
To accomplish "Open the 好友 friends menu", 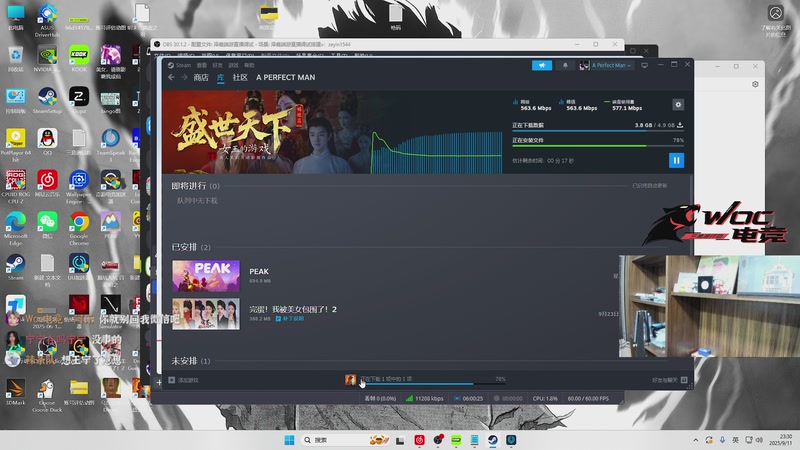I will click(x=218, y=65).
